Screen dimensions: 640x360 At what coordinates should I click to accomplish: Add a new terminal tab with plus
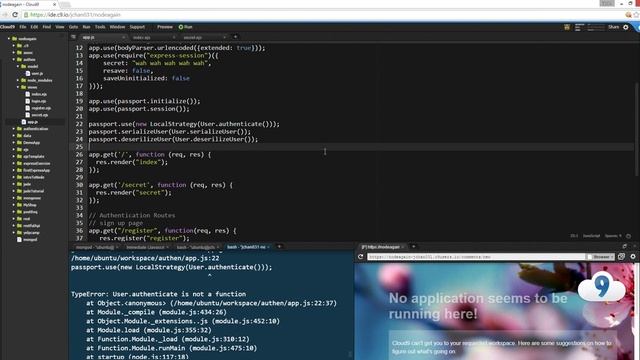tap(279, 247)
